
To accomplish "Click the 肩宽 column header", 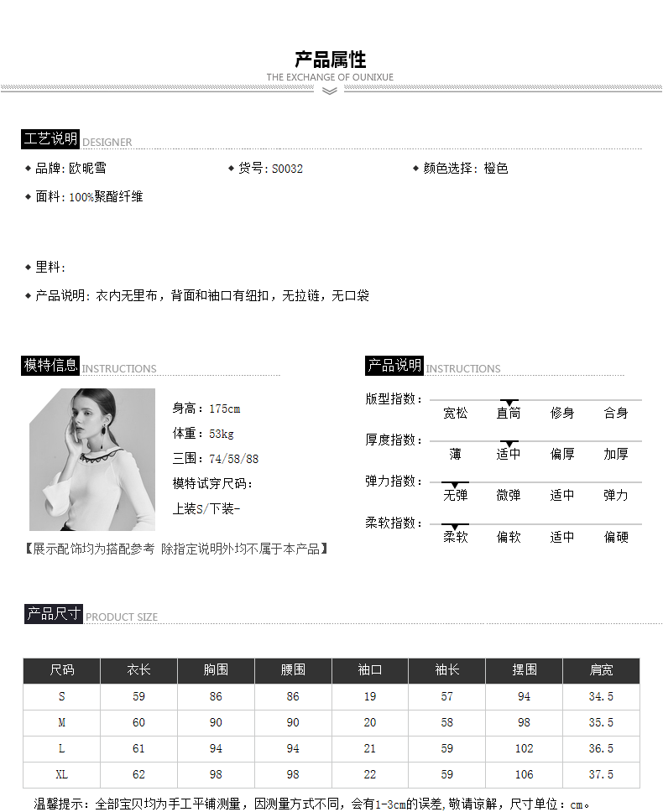I will coord(601,670).
